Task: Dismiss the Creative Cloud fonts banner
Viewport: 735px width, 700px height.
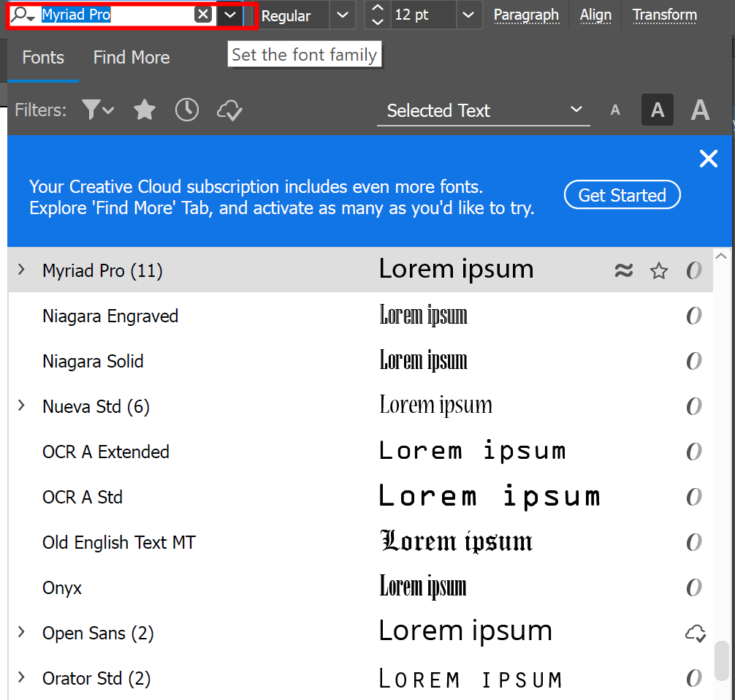Action: click(708, 159)
